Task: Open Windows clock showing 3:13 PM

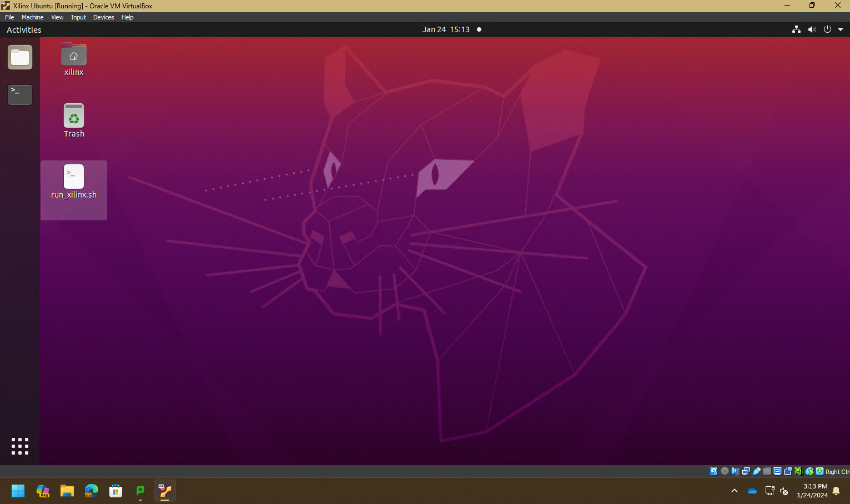Action: tap(812, 491)
